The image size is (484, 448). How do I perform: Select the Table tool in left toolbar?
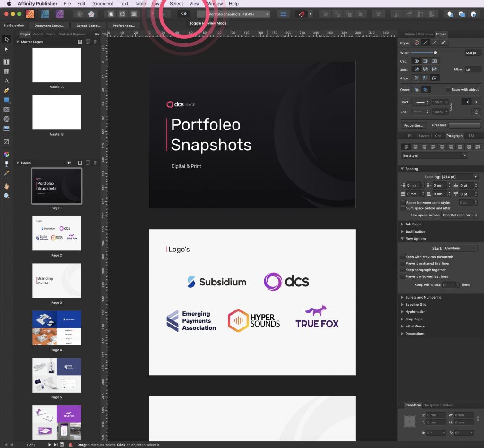(7, 71)
